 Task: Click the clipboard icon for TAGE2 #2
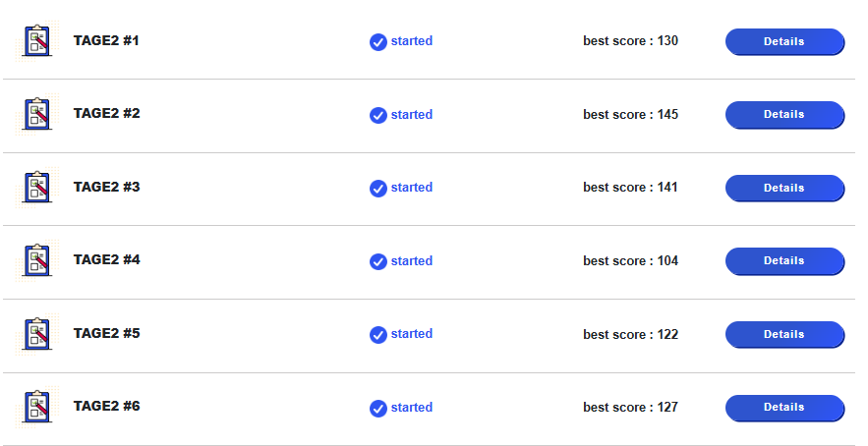pyautogui.click(x=37, y=114)
